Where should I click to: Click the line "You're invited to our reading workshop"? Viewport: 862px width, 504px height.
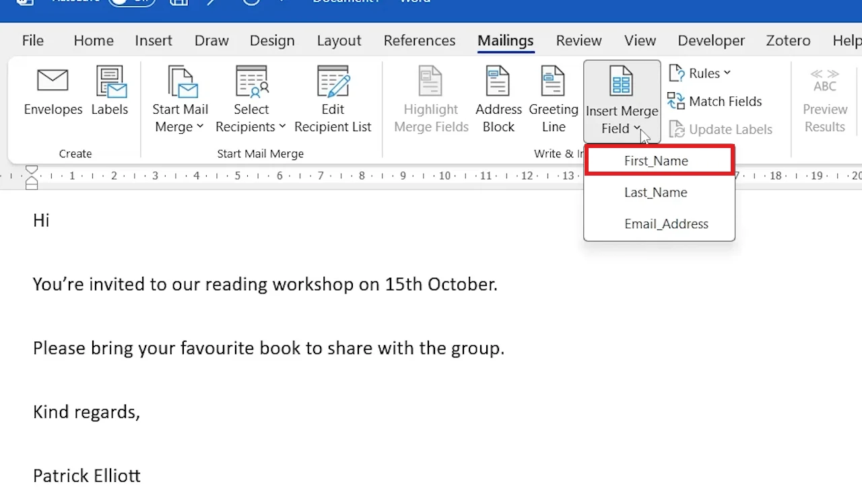(x=265, y=284)
